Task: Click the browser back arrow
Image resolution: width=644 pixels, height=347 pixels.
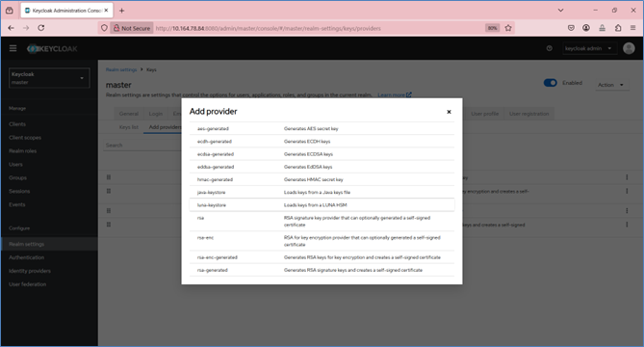Action: pos(12,28)
